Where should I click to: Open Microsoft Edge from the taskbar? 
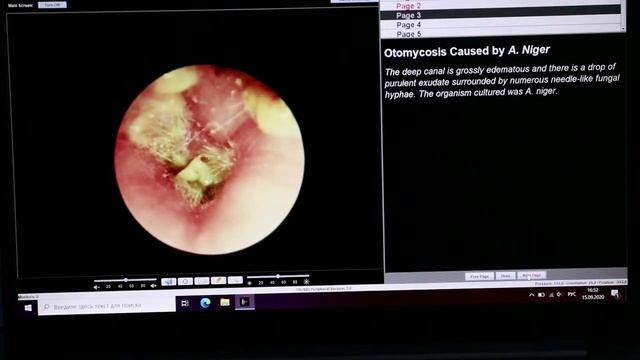205,302
